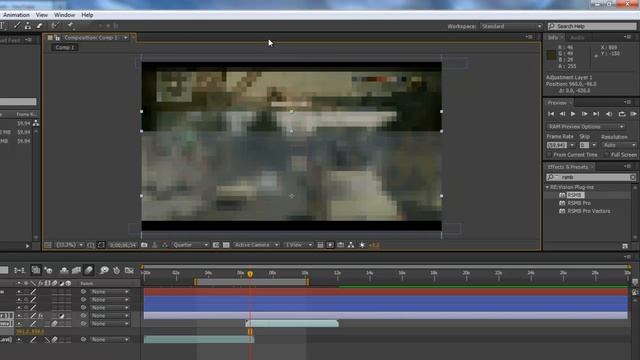Image resolution: width=640 pixels, height=360 pixels.
Task: Open the Composition Mini-Flowchart in timeline
Action: [x=19, y=270]
